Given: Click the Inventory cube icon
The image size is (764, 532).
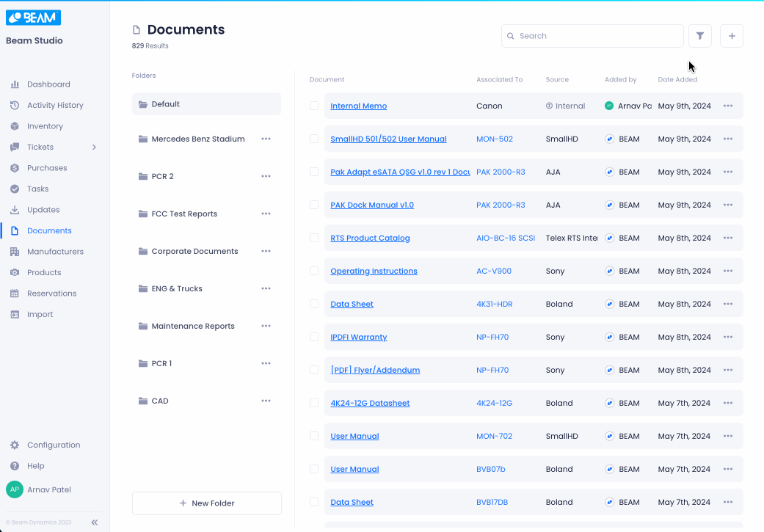Looking at the screenshot, I should (15, 126).
